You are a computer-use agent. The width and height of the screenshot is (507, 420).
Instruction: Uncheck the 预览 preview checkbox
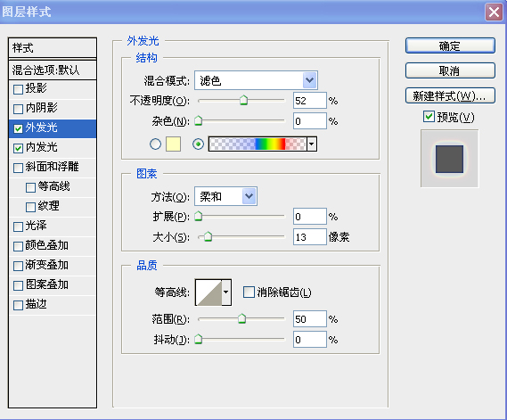[429, 117]
